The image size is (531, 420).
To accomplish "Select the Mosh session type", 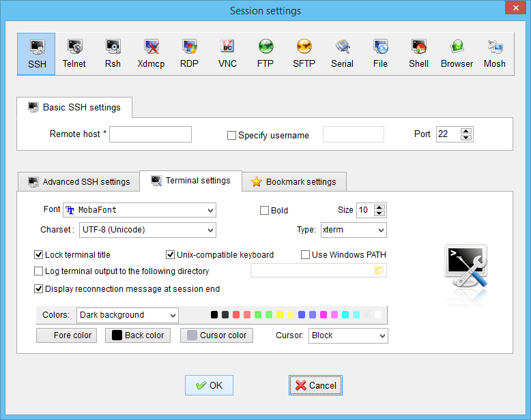I will 495,54.
